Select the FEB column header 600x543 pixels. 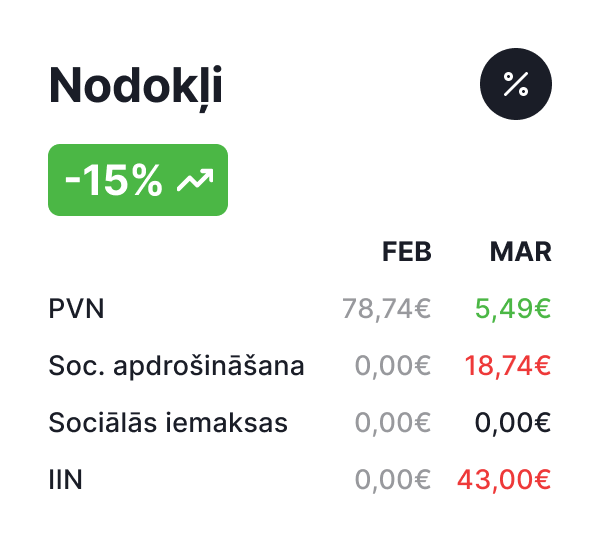(407, 252)
